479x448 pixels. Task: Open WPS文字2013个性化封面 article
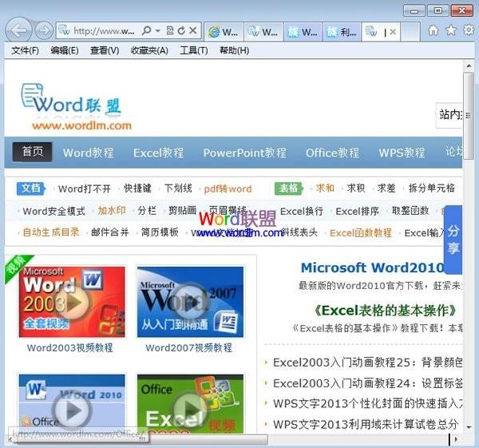click(368, 404)
